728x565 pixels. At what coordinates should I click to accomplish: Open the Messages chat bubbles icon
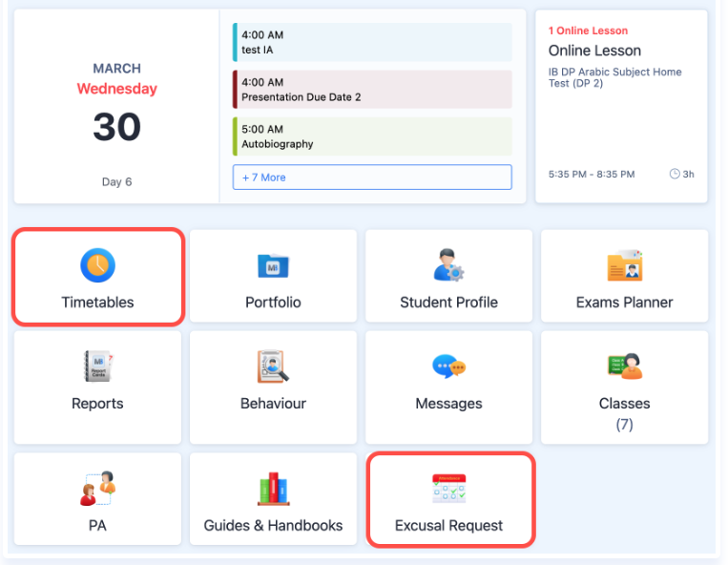[x=448, y=366]
